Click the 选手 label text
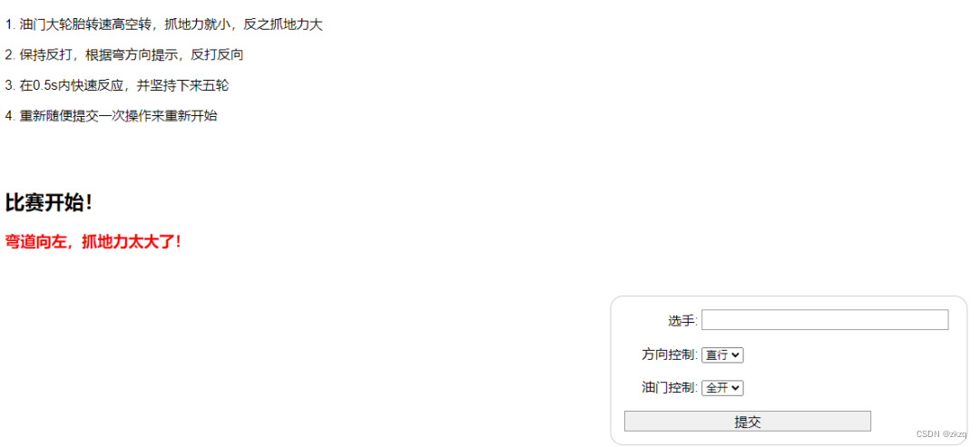This screenshot has height=447, width=980. (683, 321)
